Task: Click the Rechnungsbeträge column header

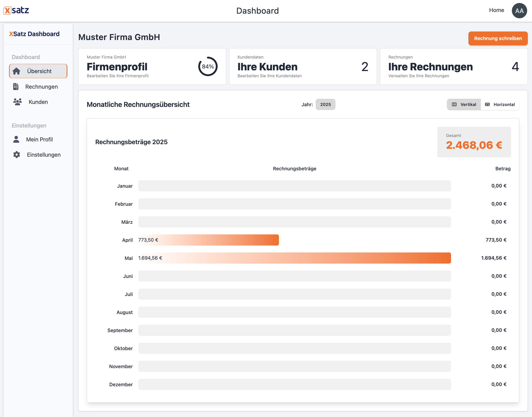Action: [x=294, y=168]
